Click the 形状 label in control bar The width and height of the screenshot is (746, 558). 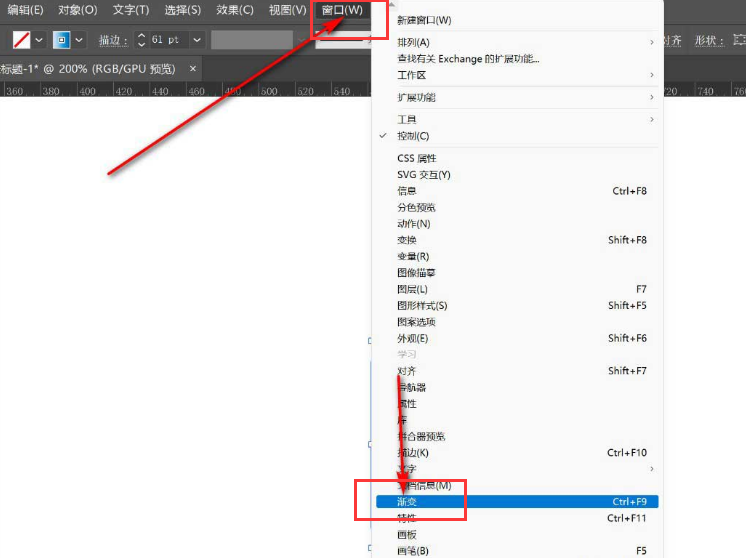click(x=709, y=40)
